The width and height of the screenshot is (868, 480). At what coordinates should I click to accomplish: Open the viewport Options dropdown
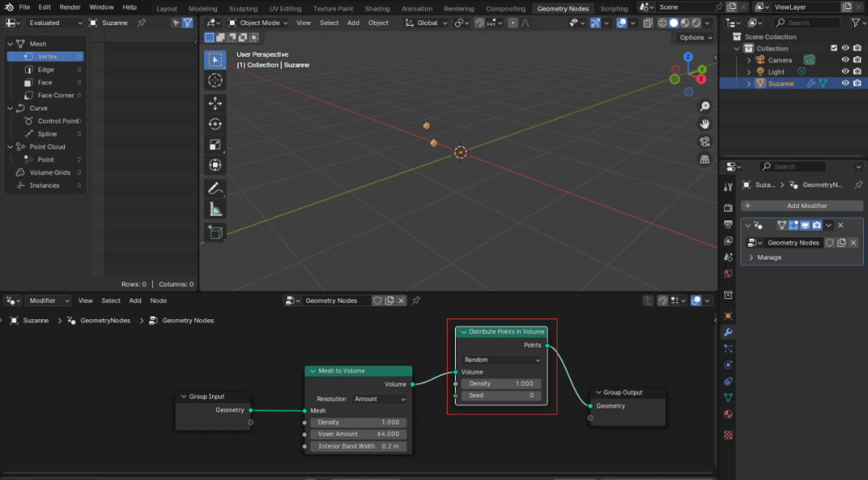pos(695,37)
